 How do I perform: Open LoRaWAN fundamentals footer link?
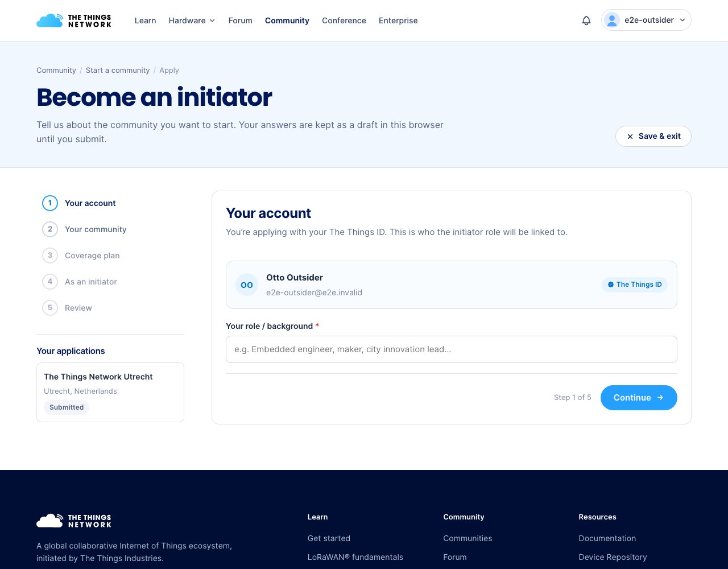pos(355,557)
